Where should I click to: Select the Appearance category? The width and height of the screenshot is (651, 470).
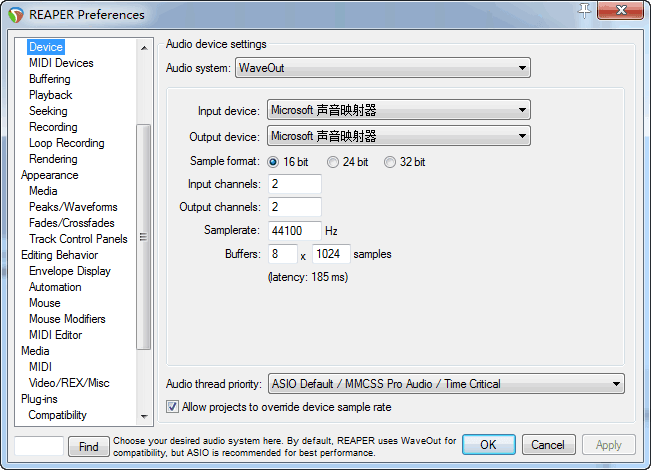click(x=49, y=175)
